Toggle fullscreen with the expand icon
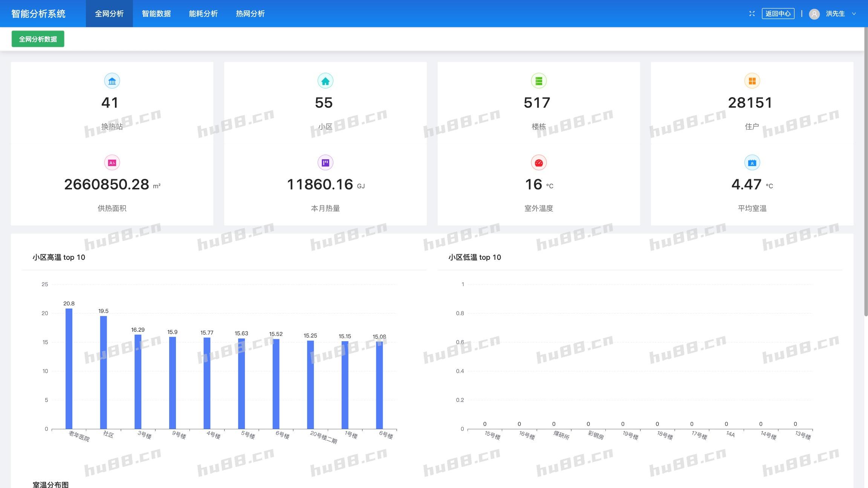This screenshot has width=868, height=488. point(752,14)
